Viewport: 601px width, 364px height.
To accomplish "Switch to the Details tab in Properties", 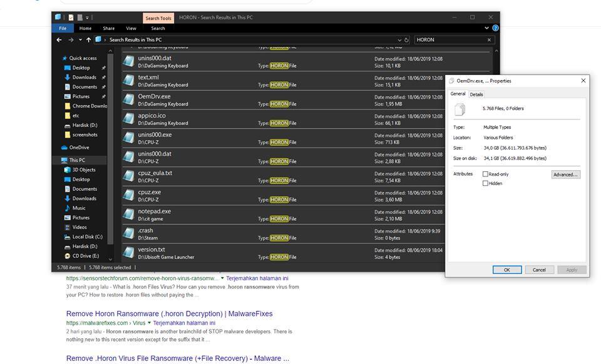I will coord(476,94).
